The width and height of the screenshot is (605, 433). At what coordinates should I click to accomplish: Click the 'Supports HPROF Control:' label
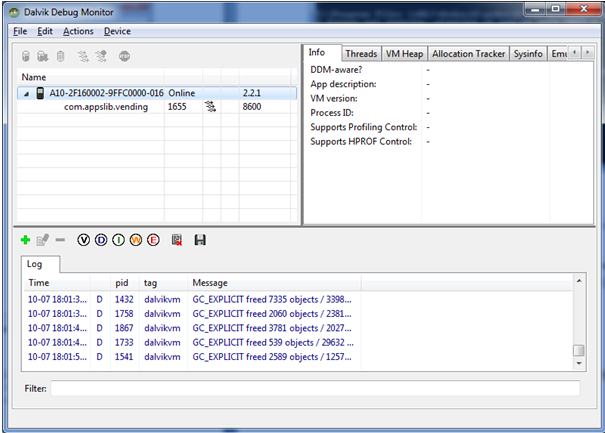click(x=361, y=142)
